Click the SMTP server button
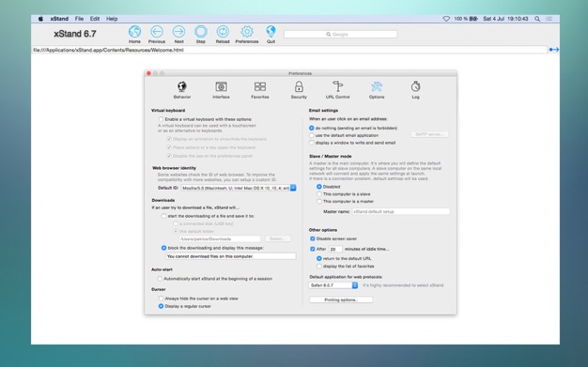This screenshot has height=367, width=588. (x=430, y=134)
